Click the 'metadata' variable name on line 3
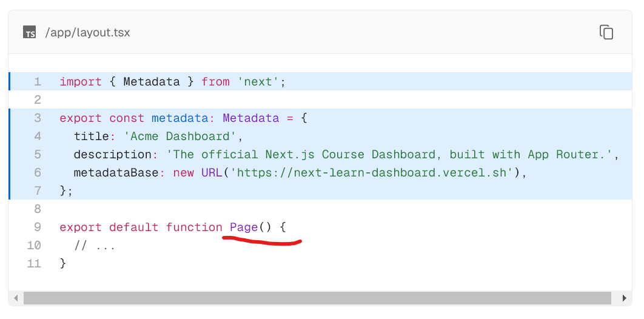The width and height of the screenshot is (644, 319). point(180,118)
